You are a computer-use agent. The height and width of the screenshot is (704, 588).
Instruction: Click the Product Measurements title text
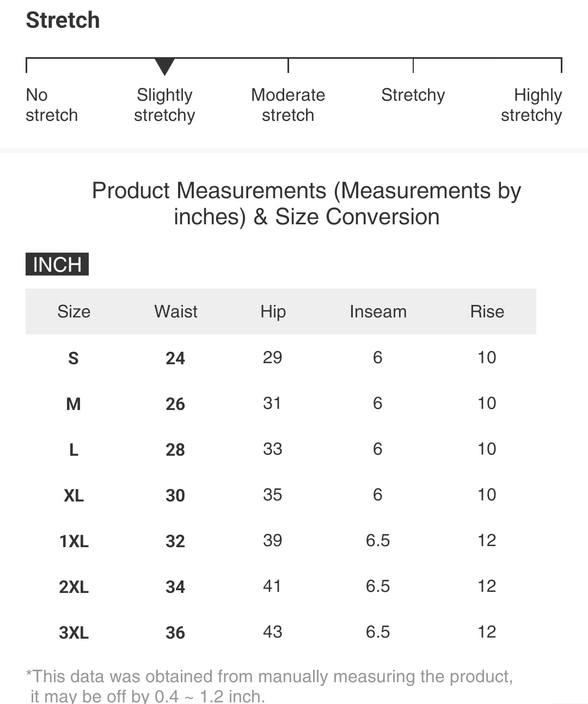307,204
